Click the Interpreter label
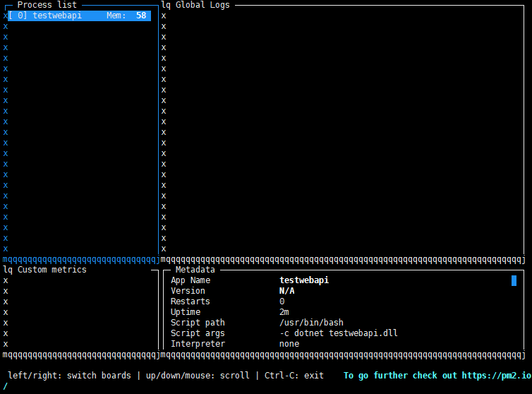Viewport: 532px width, 394px height. [x=198, y=344]
